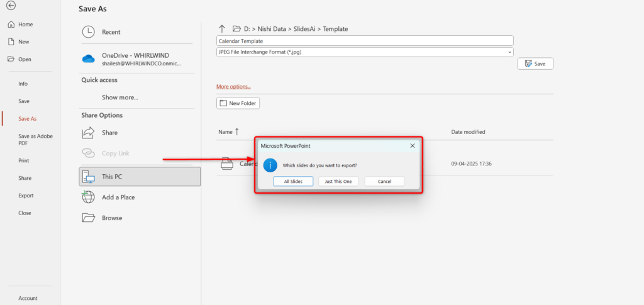Show more Quick access locations
The width and height of the screenshot is (644, 305).
(x=120, y=97)
